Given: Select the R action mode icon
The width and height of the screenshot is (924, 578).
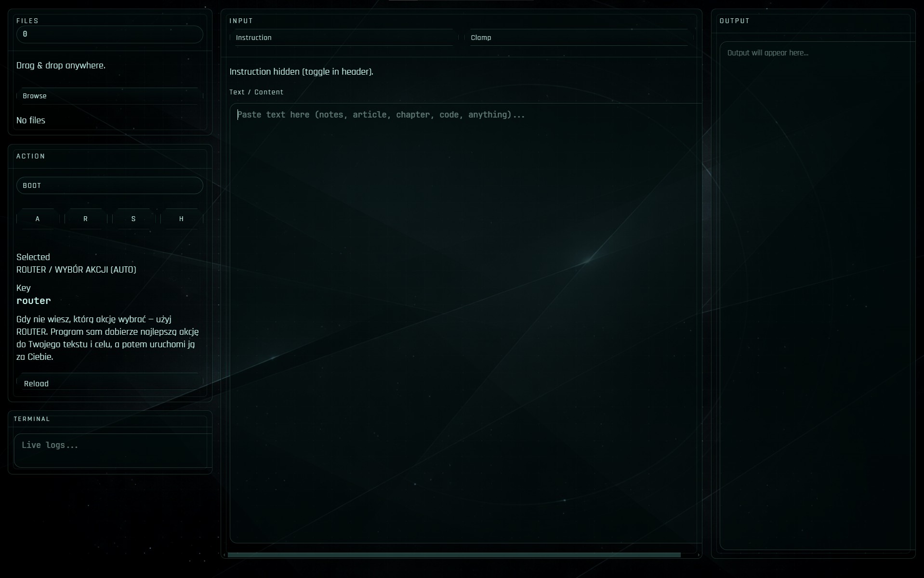Looking at the screenshot, I should tap(85, 219).
